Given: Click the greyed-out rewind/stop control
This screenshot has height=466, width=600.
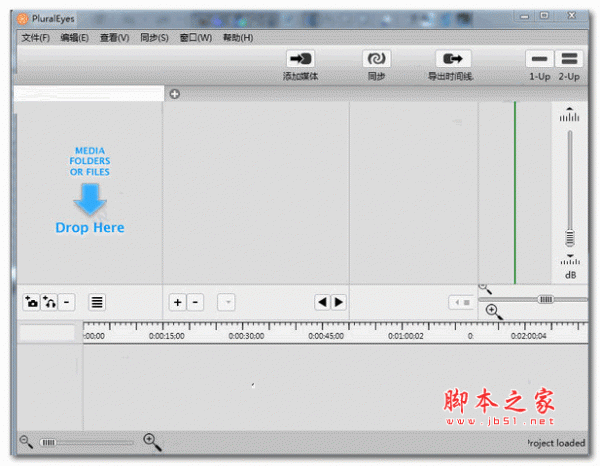Looking at the screenshot, I should click(461, 303).
